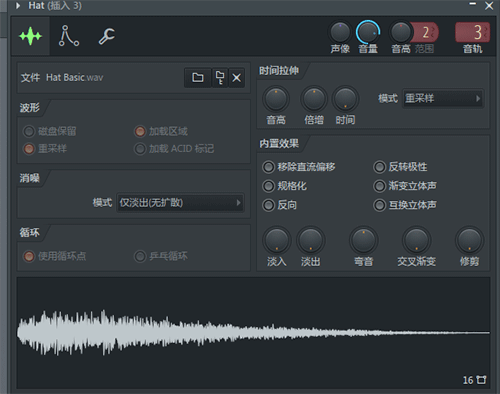
Task: Click the 音高 channel pitch knob
Action: 401,32
